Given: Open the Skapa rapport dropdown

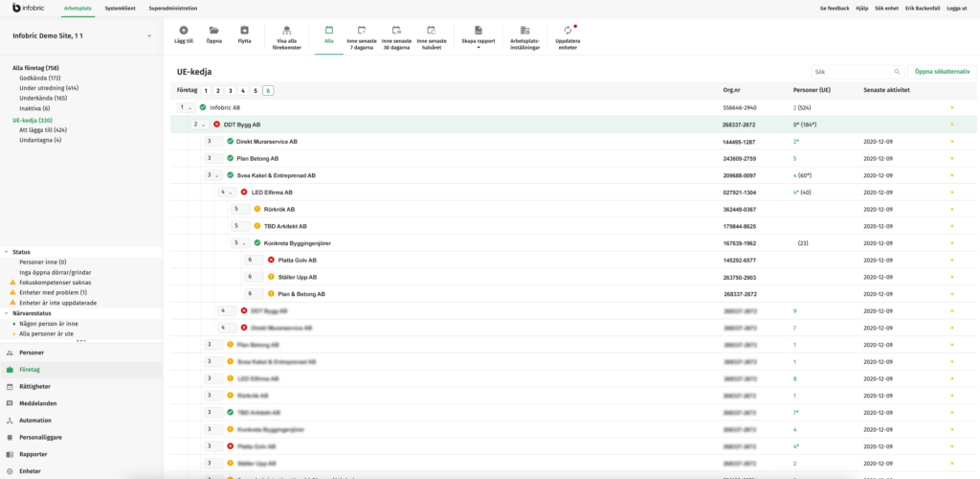Looking at the screenshot, I should [479, 37].
